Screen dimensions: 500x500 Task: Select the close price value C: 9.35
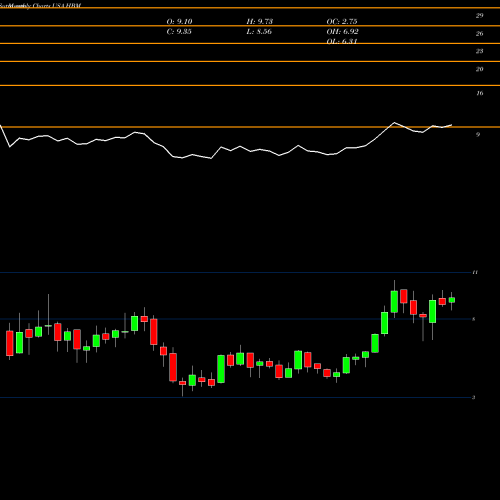click(179, 32)
